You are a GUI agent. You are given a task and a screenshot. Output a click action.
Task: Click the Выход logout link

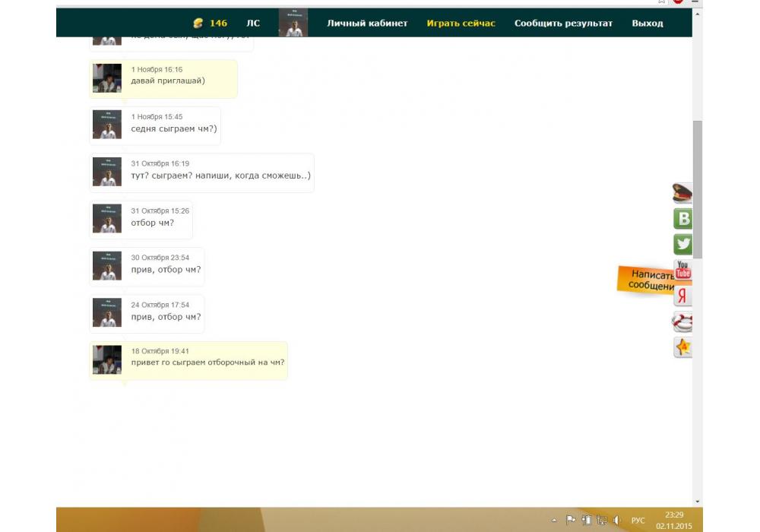(x=648, y=23)
